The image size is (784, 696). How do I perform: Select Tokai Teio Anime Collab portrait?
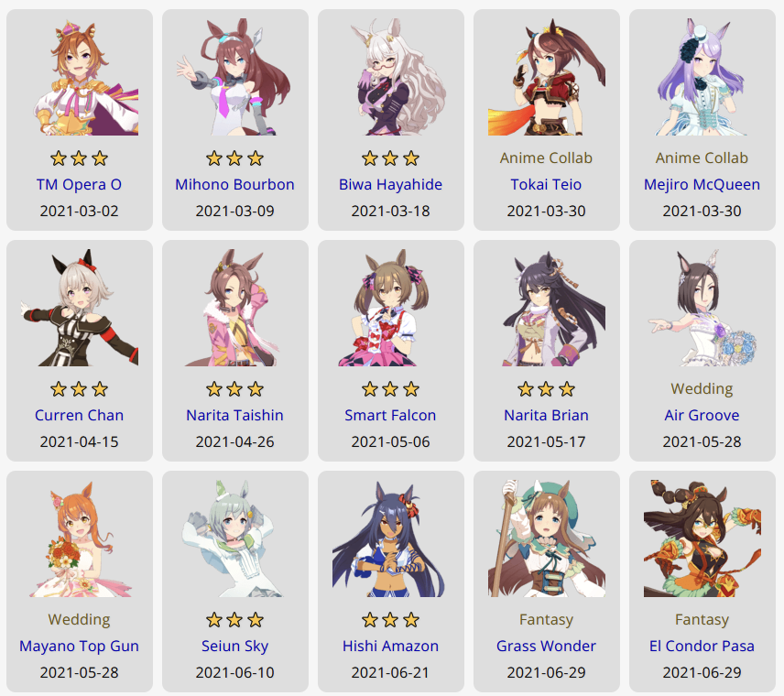547,77
